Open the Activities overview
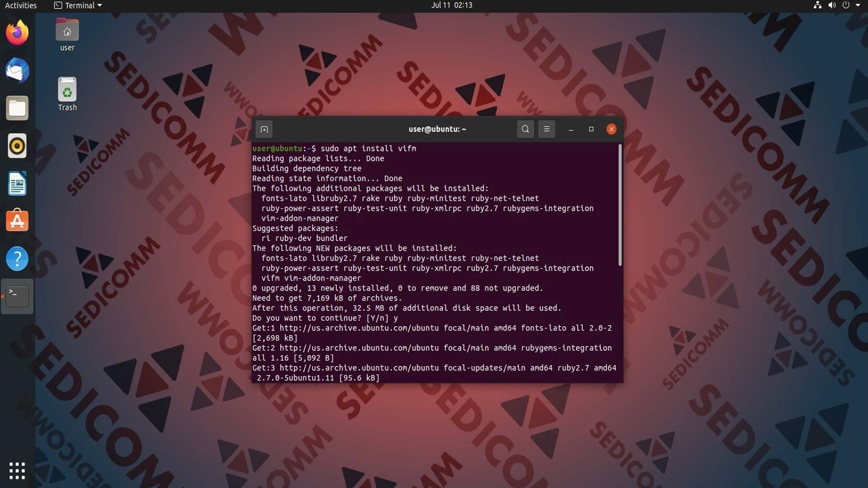 pos(21,5)
